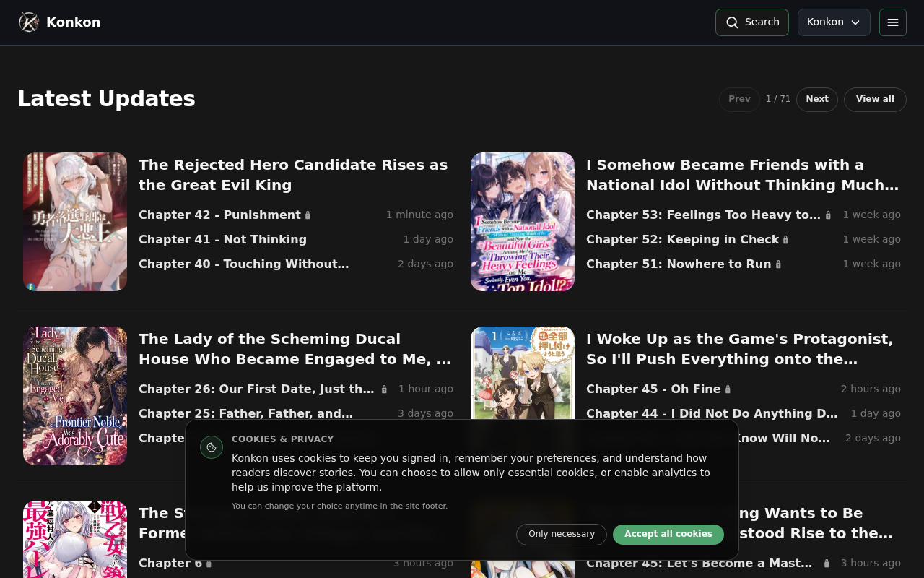Screen dimensions: 924x578
Task: Open the National Idol series cover thumbnail
Action: pyautogui.click(x=523, y=222)
